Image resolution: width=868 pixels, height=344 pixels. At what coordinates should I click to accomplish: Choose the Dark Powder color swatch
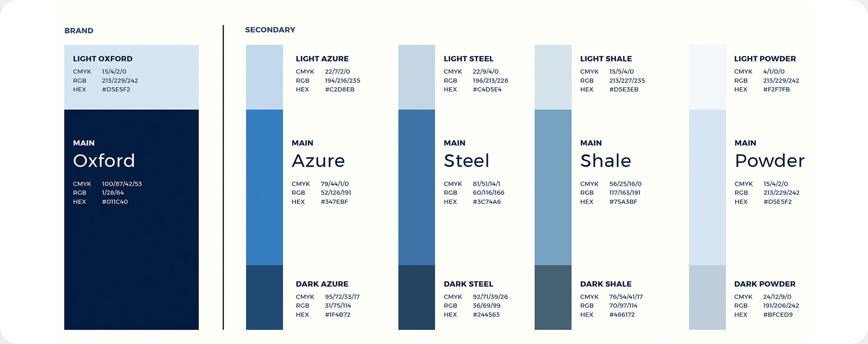pyautogui.click(x=707, y=297)
